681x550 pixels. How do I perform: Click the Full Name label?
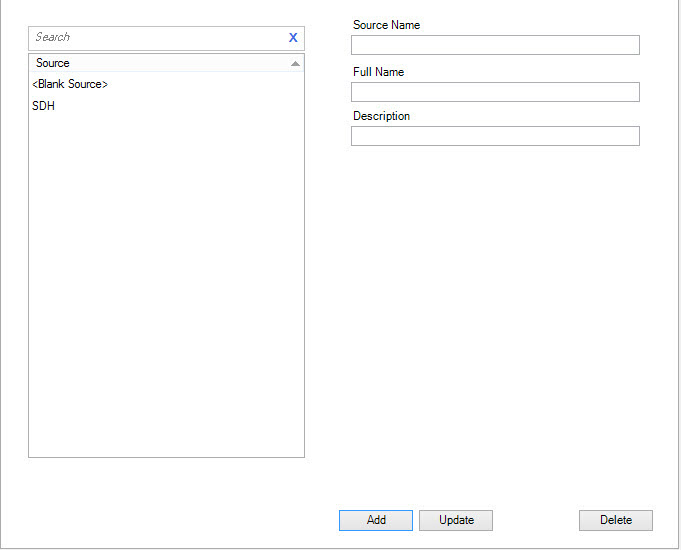point(378,72)
